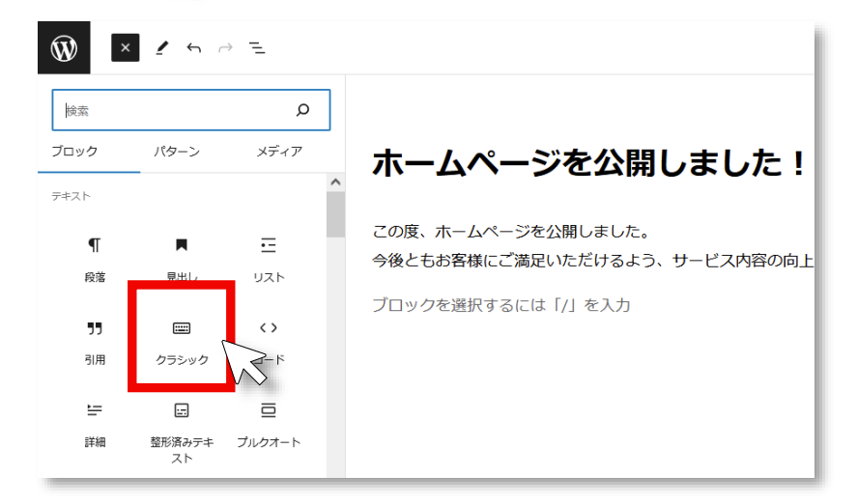Redo the last undone change
Viewport: 857px width, 504px height.
(225, 48)
